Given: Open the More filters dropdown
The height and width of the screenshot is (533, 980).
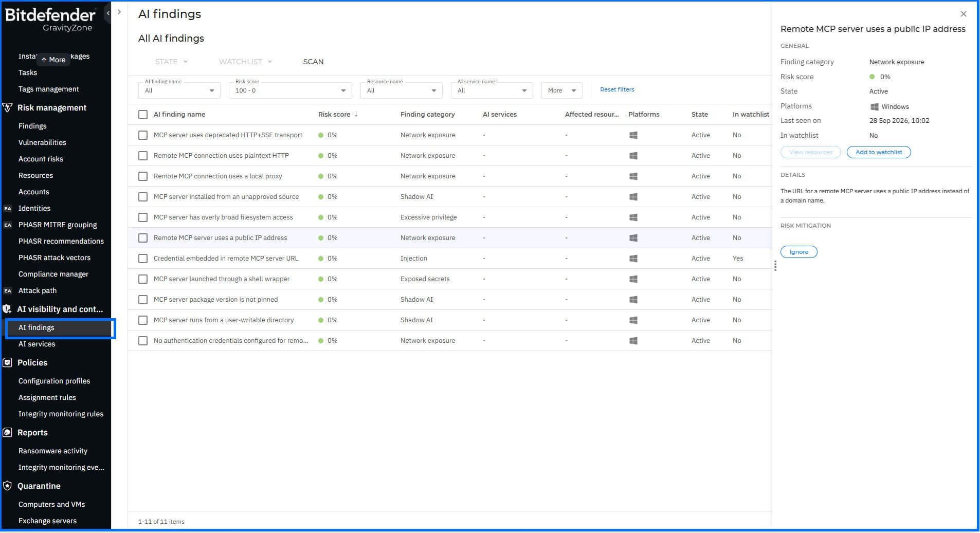Looking at the screenshot, I should 562,90.
